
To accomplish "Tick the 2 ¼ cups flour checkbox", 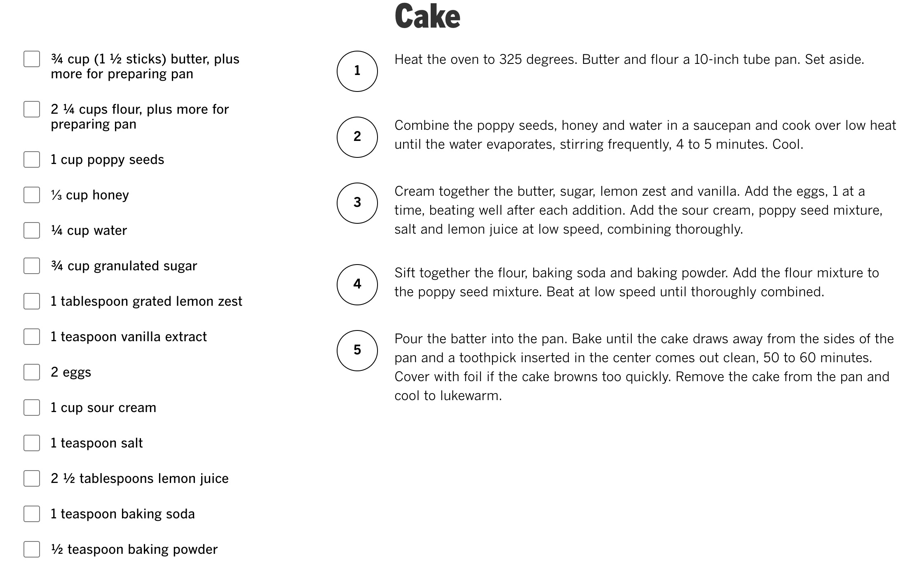I will (x=32, y=109).
